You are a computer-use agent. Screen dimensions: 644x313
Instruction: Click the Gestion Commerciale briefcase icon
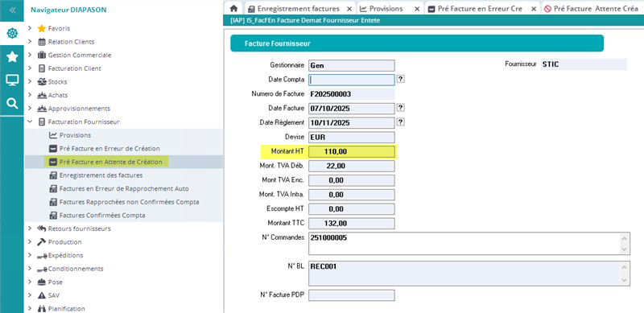(x=42, y=55)
